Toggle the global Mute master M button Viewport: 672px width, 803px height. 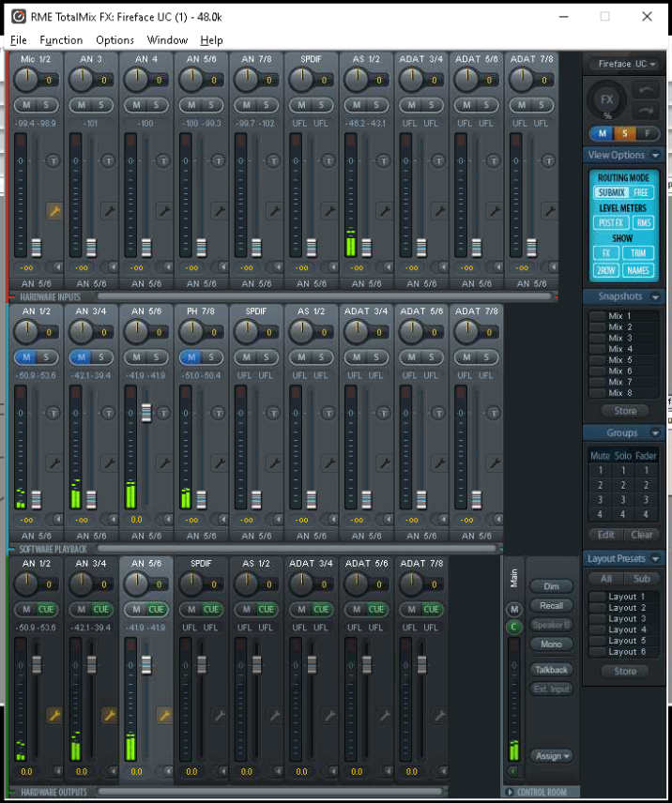(603, 133)
